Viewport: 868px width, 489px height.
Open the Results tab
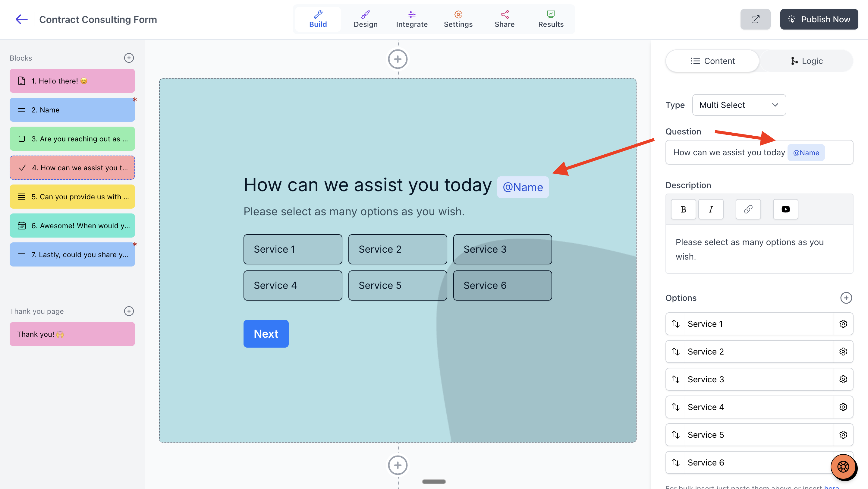[x=551, y=19]
